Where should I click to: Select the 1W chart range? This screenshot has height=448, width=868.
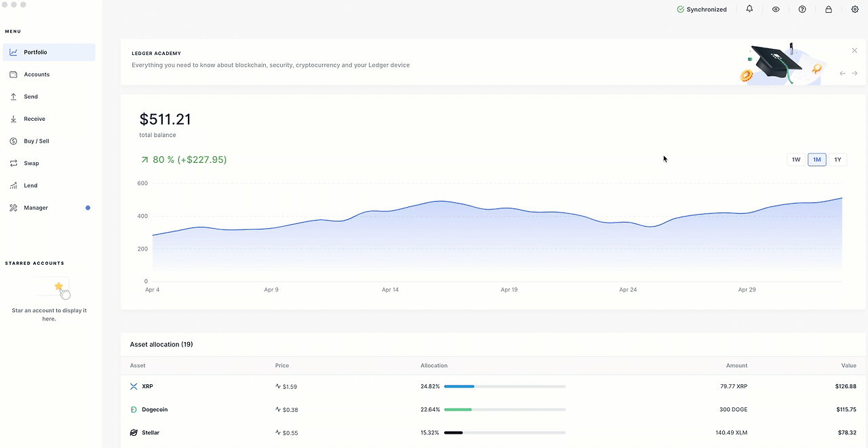pos(796,160)
